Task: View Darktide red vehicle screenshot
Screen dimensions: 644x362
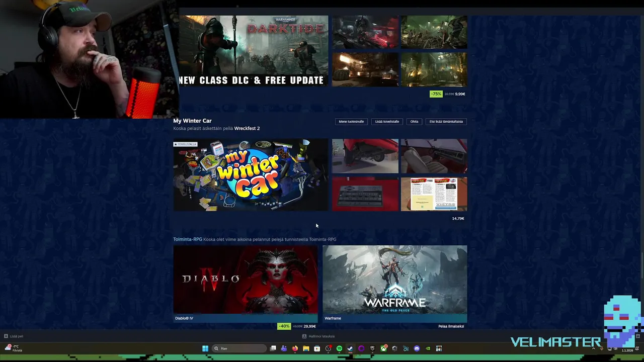Action: 365,32
